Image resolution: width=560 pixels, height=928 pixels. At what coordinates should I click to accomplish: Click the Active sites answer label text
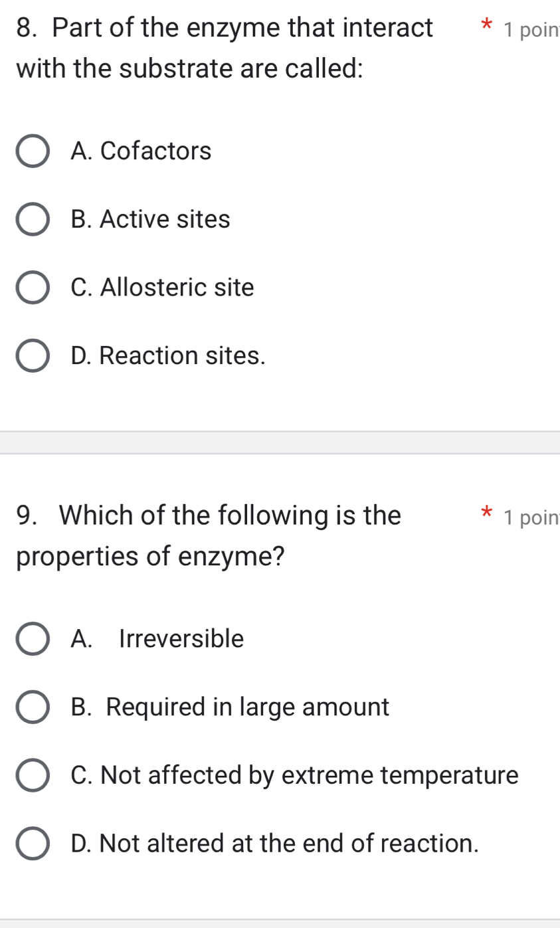149,219
